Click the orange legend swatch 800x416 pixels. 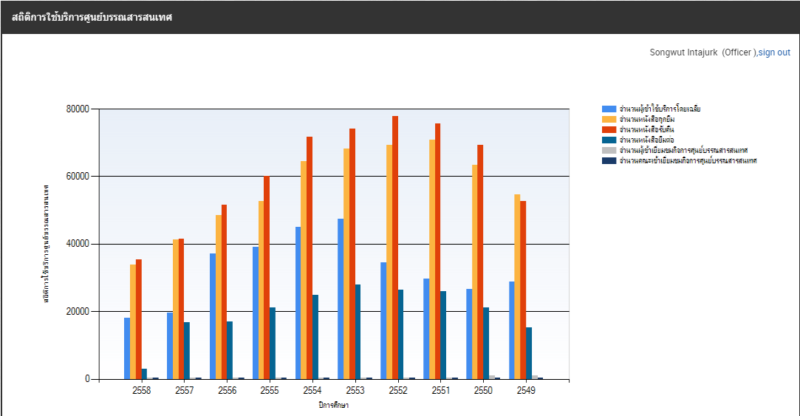click(608, 118)
